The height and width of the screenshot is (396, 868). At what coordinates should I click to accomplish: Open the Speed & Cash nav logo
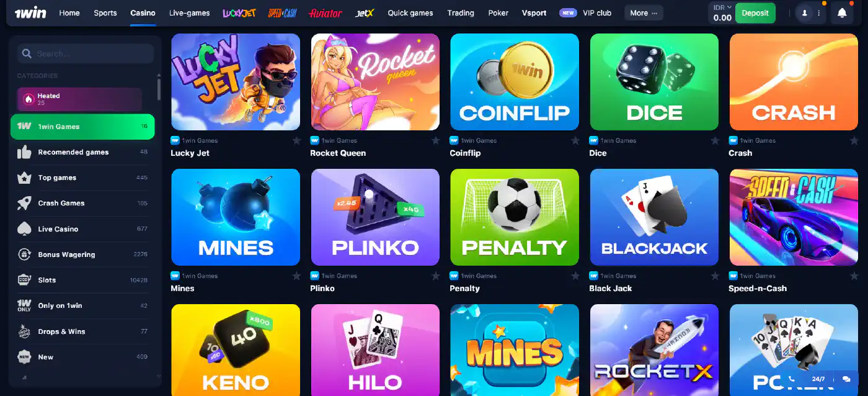[x=282, y=13]
